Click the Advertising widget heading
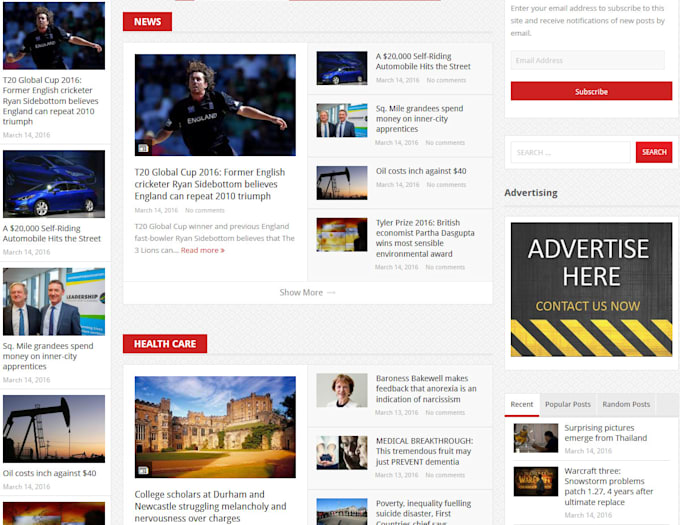Viewport: 680px width, 525px height. point(531,193)
